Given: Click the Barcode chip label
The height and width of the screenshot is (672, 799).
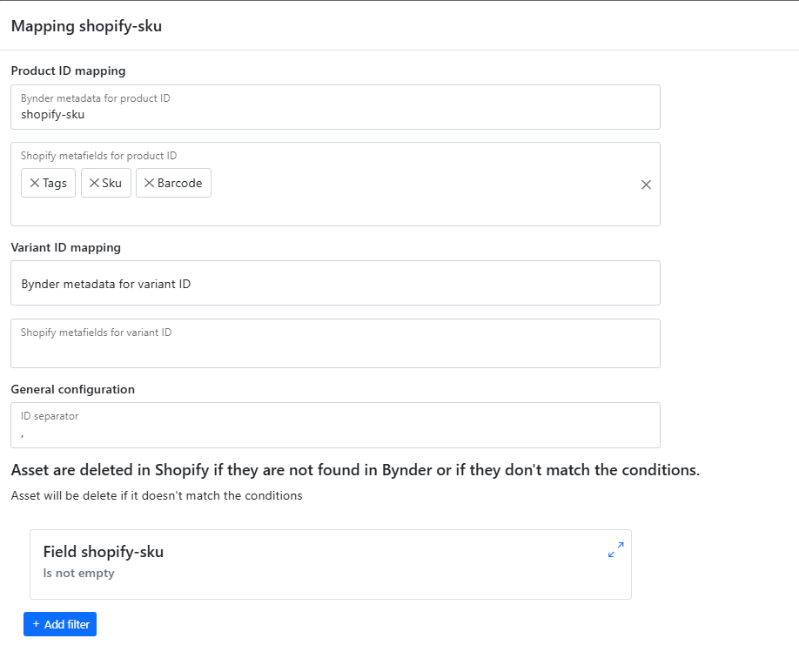Looking at the screenshot, I should [180, 184].
